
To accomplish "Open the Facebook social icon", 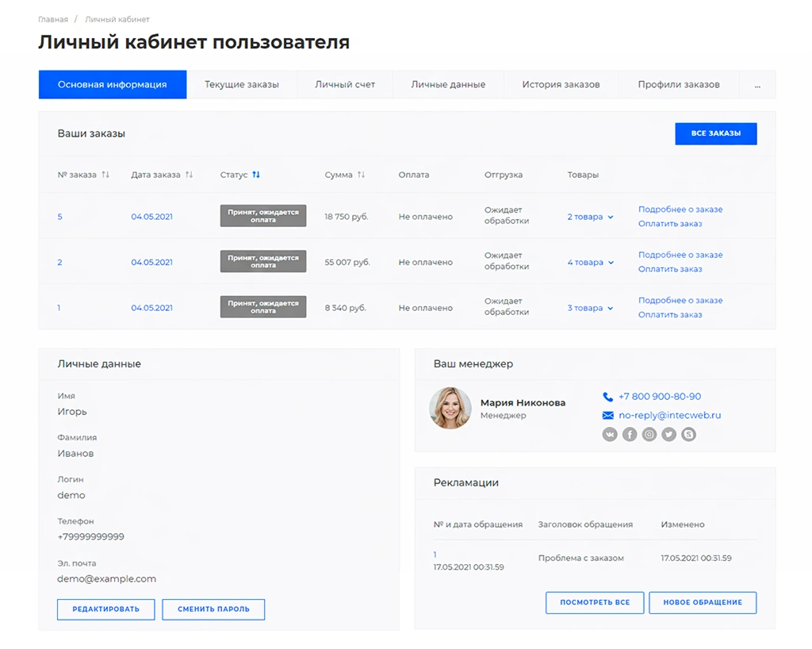I will tap(629, 434).
